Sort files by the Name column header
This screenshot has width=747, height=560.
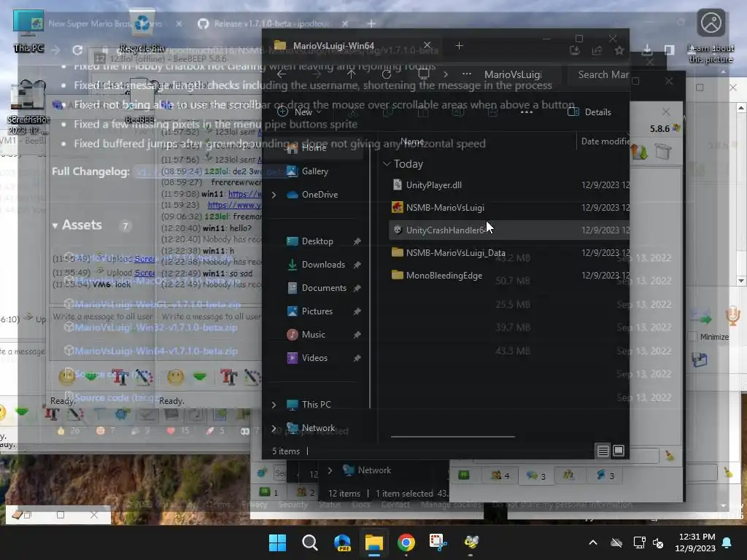[x=412, y=141]
